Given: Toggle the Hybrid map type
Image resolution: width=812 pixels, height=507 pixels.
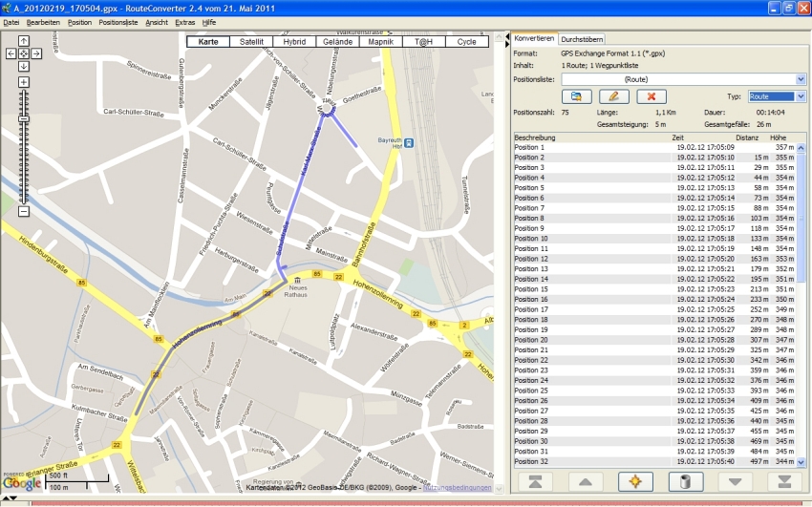Looking at the screenshot, I should (x=294, y=42).
